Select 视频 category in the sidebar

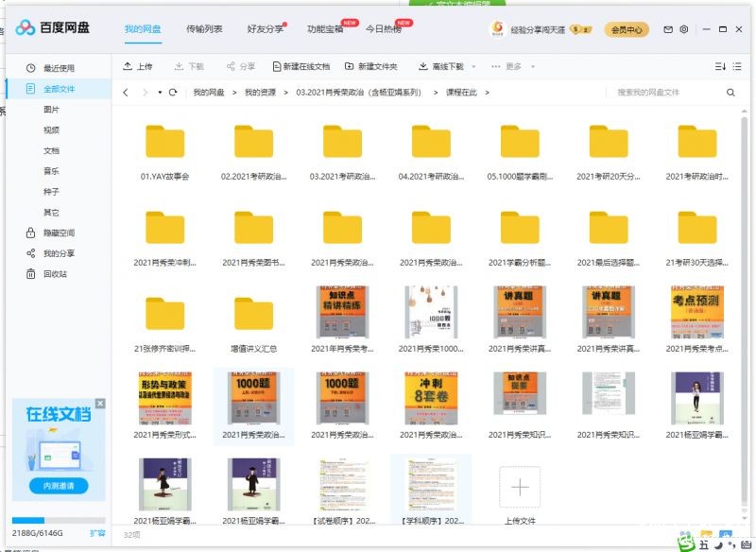[52, 130]
